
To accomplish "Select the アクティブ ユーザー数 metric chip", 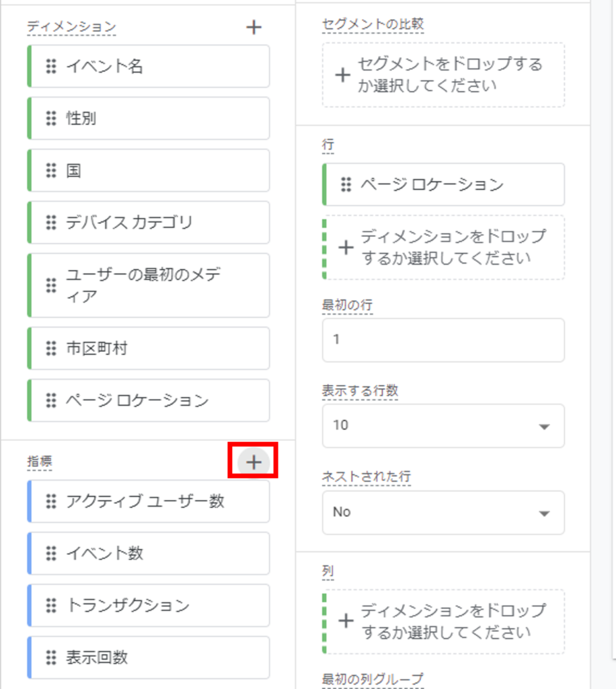I will tap(149, 501).
